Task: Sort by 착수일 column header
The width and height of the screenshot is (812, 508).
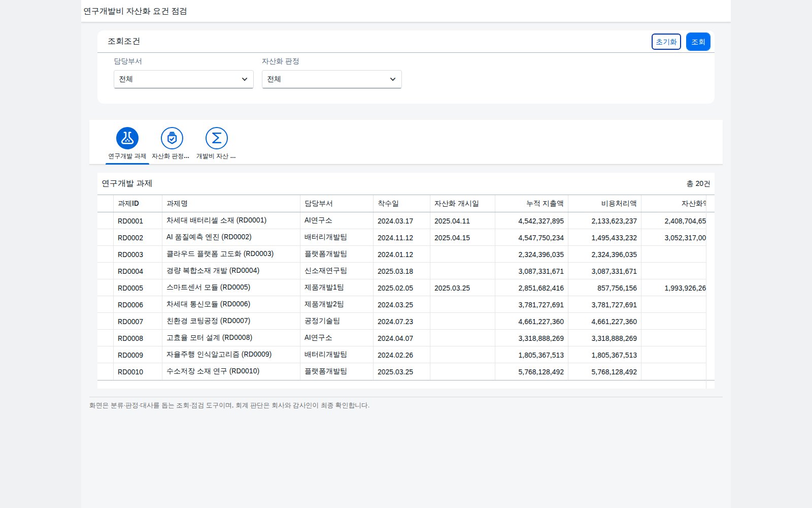Action: (401, 203)
